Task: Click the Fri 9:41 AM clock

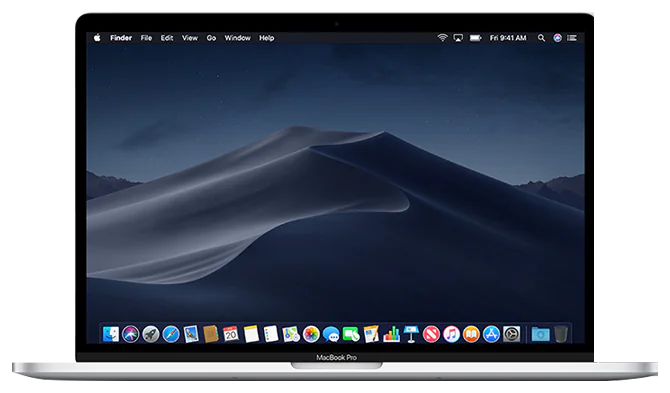Action: (x=508, y=38)
